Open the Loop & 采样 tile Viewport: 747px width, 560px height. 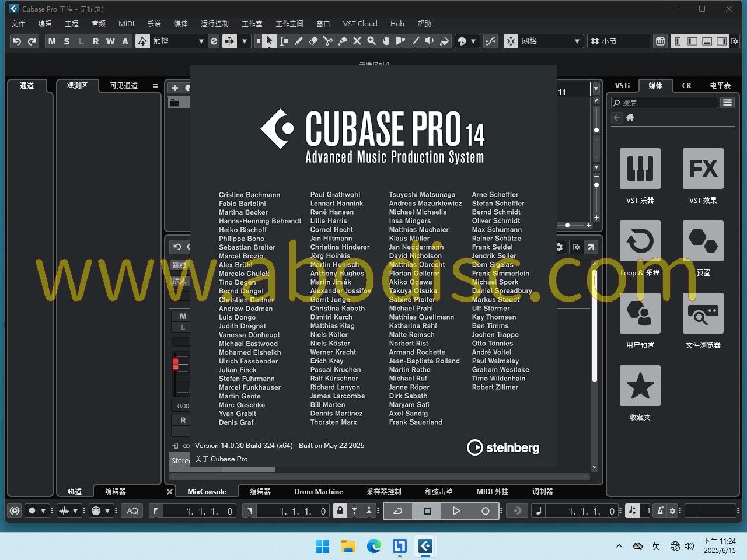(640, 241)
